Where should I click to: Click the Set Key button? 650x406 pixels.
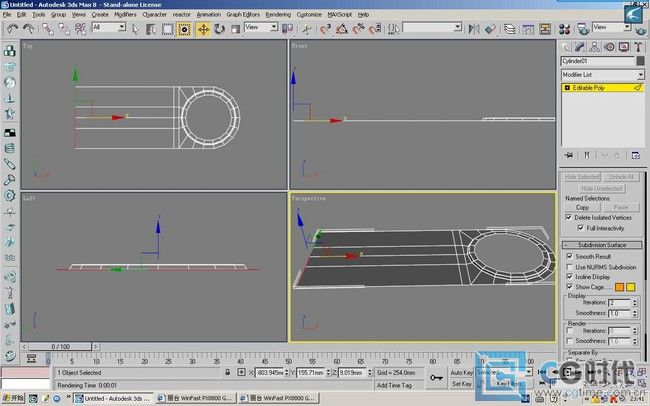coord(461,384)
